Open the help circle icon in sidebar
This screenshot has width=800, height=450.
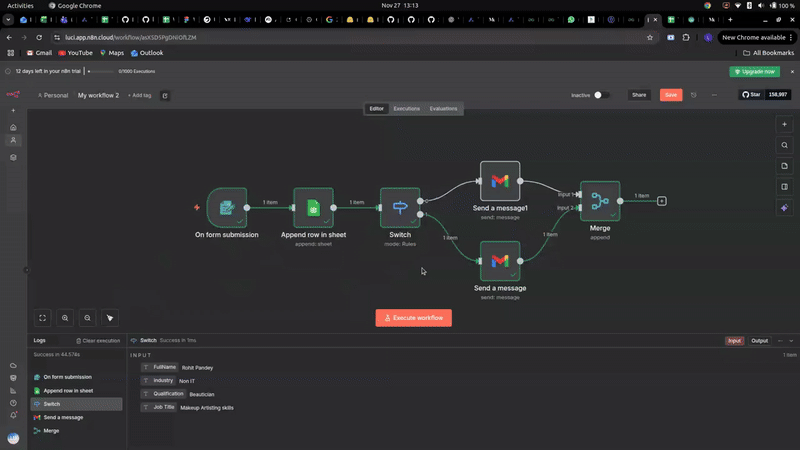(13, 403)
